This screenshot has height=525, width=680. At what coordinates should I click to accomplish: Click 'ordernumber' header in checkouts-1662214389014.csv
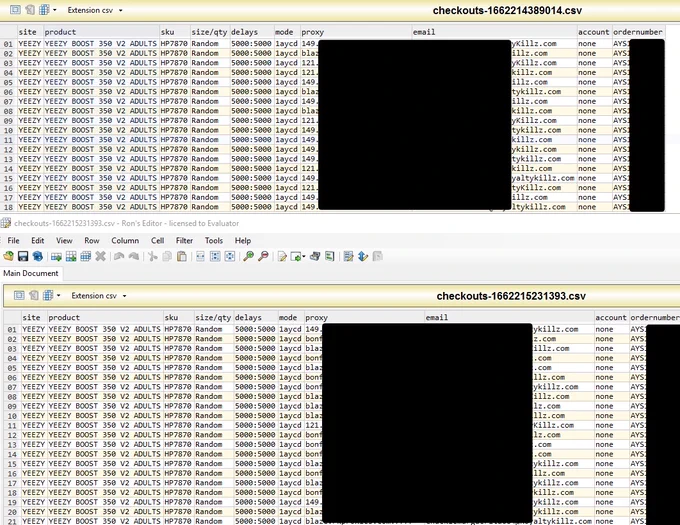point(638,32)
